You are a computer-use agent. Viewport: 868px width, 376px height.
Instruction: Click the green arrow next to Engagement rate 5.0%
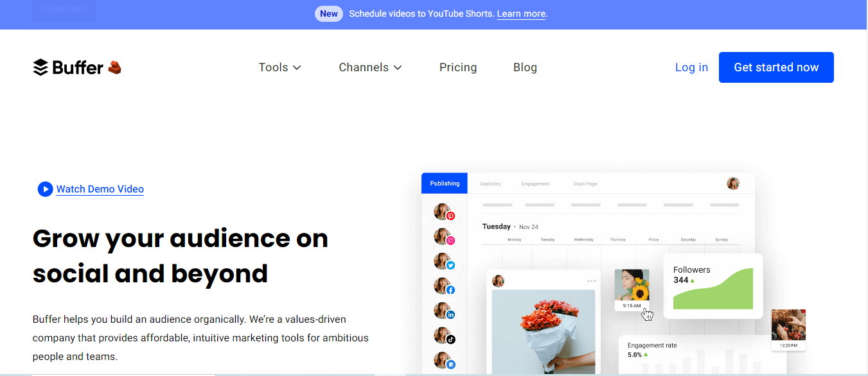pyautogui.click(x=646, y=355)
